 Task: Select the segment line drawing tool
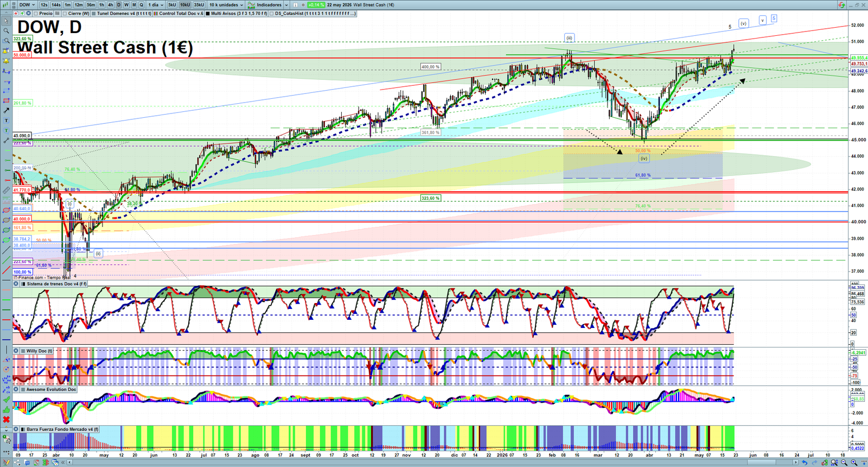[7, 140]
